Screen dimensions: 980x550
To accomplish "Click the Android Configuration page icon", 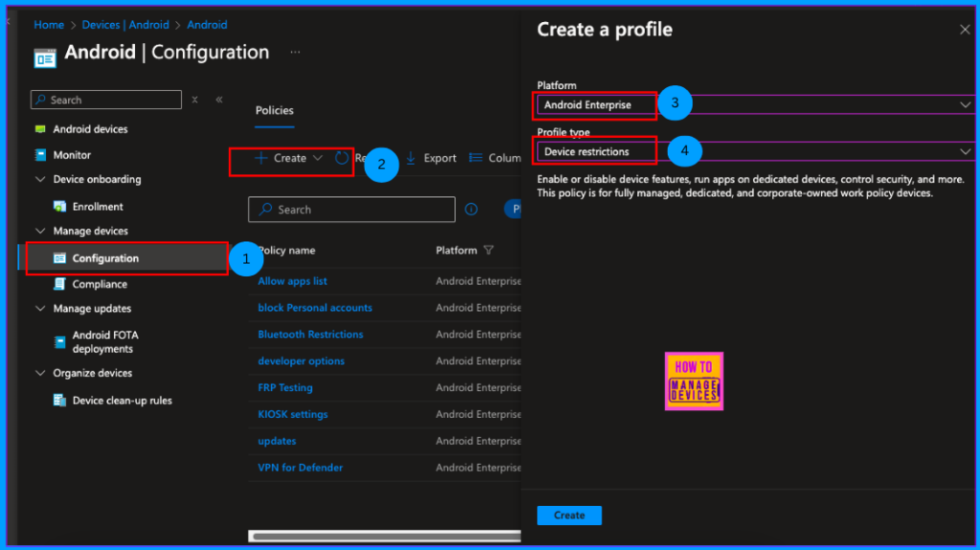I will pos(45,57).
